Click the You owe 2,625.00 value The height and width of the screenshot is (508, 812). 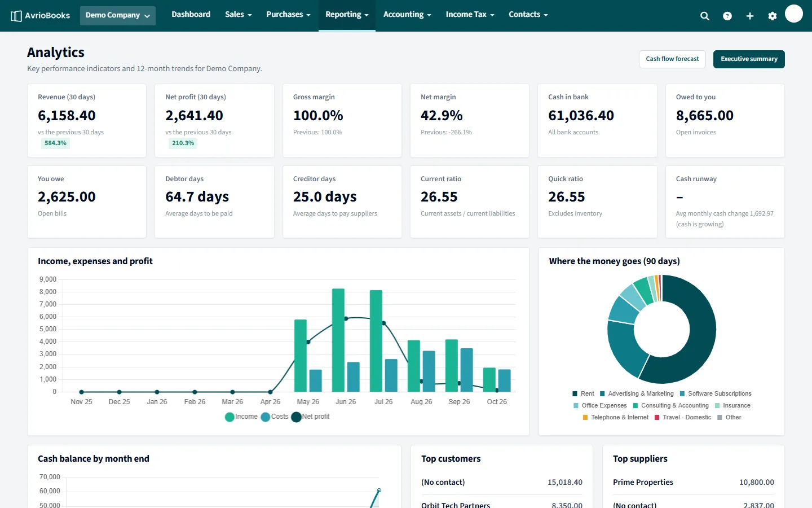(67, 197)
